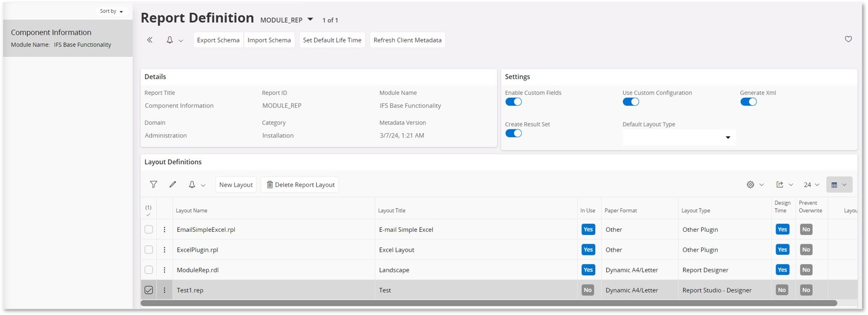This screenshot has width=868, height=315.
Task: Uncheck the Test1.rep row checkbox
Action: [149, 290]
